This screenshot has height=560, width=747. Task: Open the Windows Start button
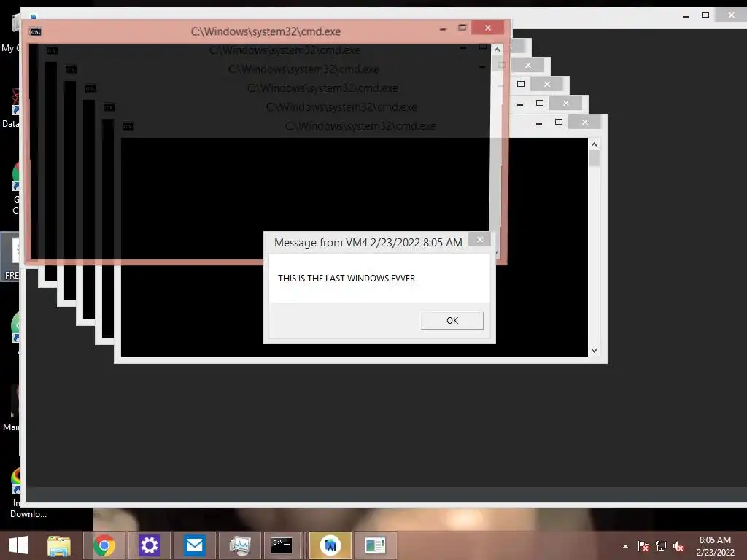[x=18, y=545]
